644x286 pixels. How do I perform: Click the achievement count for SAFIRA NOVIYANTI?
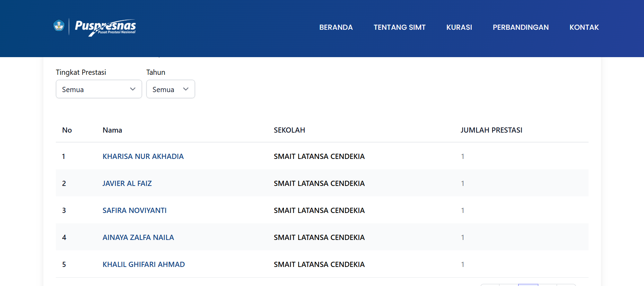pyautogui.click(x=462, y=211)
